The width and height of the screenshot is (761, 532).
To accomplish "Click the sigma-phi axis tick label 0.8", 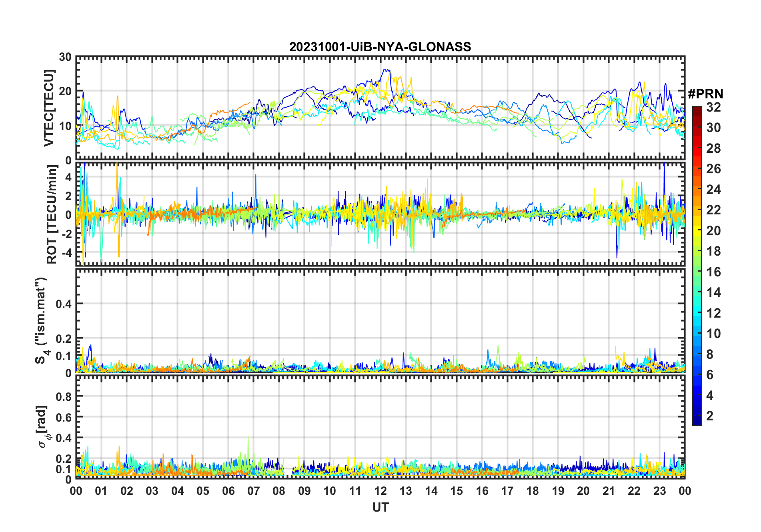I will [x=64, y=396].
